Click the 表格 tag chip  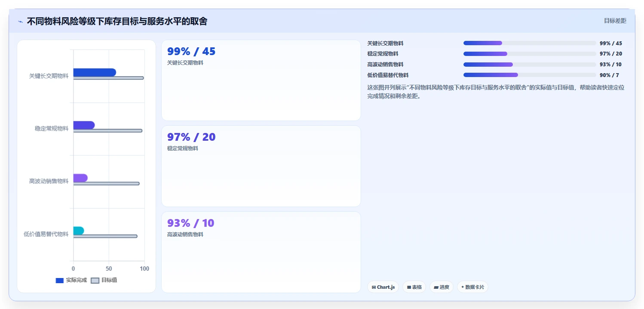pos(414,287)
